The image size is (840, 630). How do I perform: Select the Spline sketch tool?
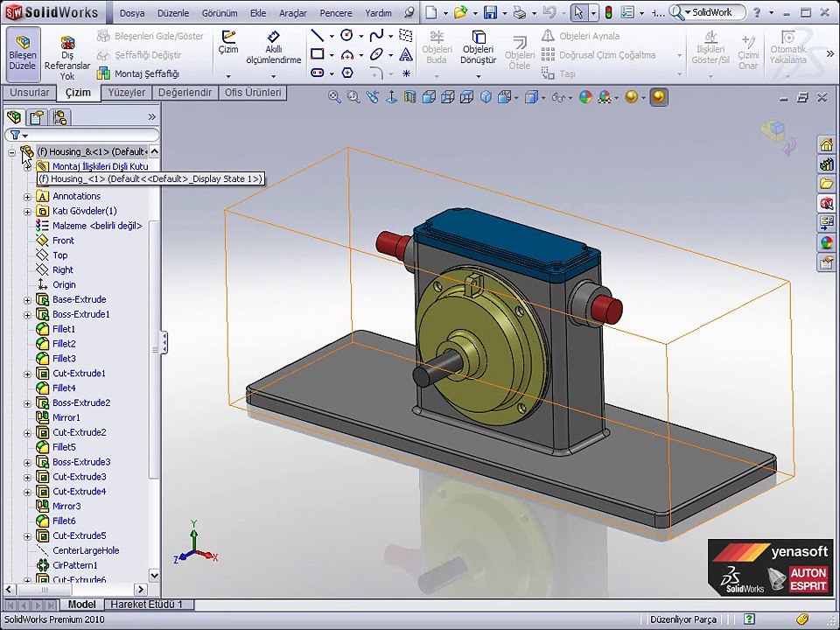[x=376, y=36]
